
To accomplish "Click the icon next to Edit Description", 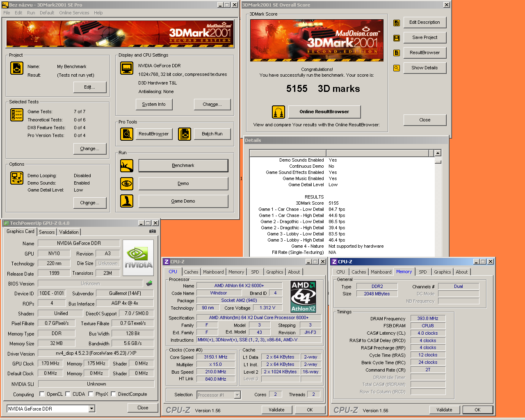I will pos(397,23).
